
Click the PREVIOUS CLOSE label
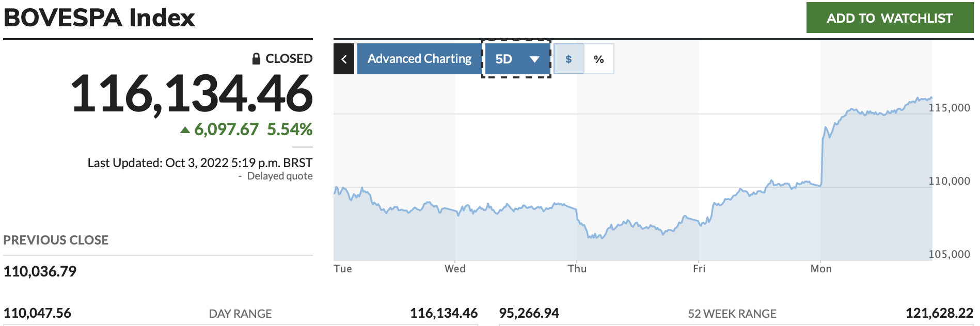click(56, 240)
